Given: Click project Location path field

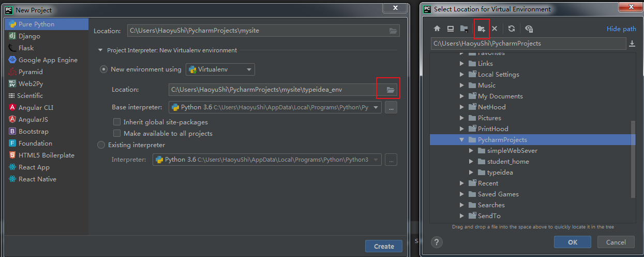Looking at the screenshot, I should point(263,31).
